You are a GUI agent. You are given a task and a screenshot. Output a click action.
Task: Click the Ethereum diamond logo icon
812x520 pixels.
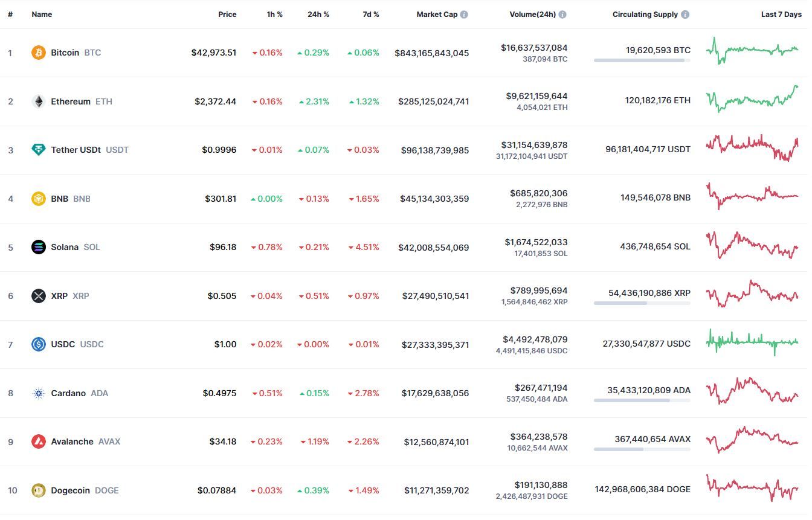coord(39,101)
